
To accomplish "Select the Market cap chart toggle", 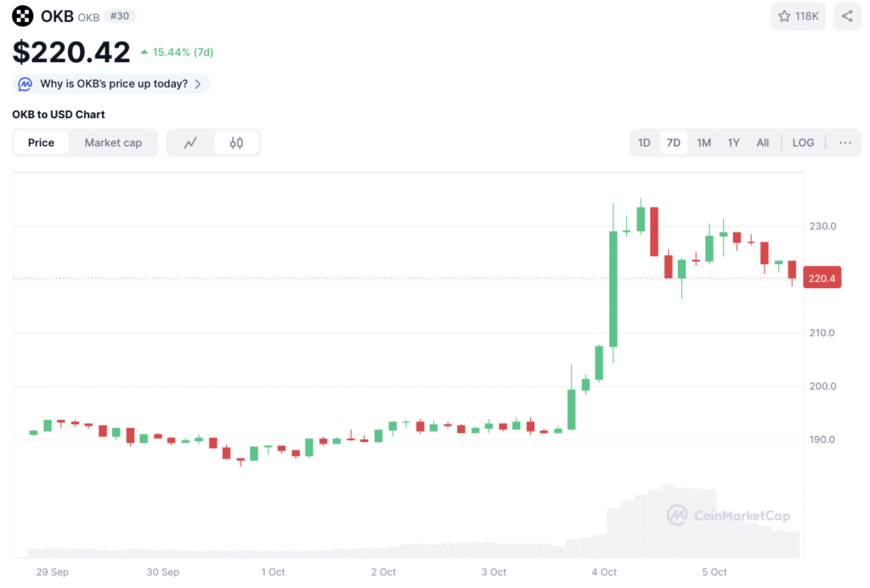I will (113, 143).
